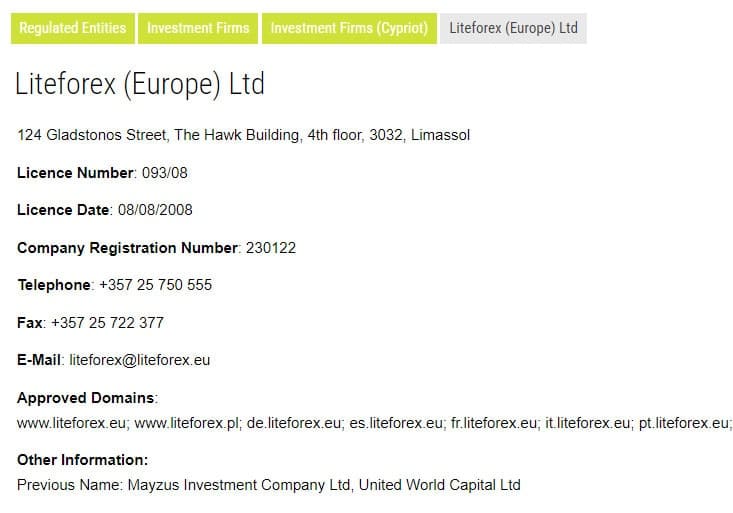Open the it.liteforex.eu domain

(587, 423)
